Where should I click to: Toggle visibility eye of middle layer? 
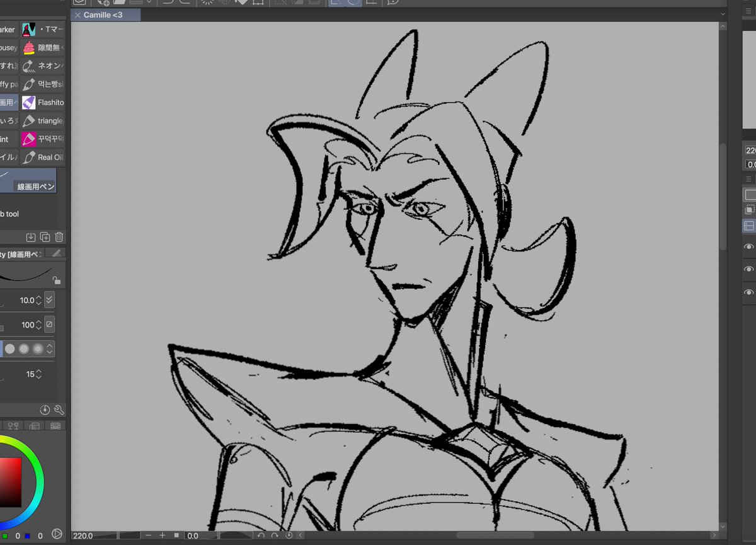click(748, 269)
